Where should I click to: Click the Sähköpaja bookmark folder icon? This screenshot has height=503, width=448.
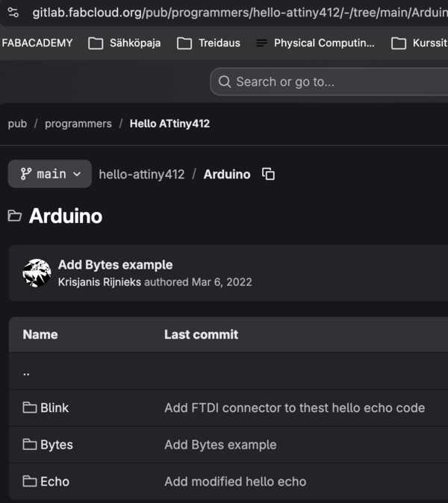click(96, 43)
